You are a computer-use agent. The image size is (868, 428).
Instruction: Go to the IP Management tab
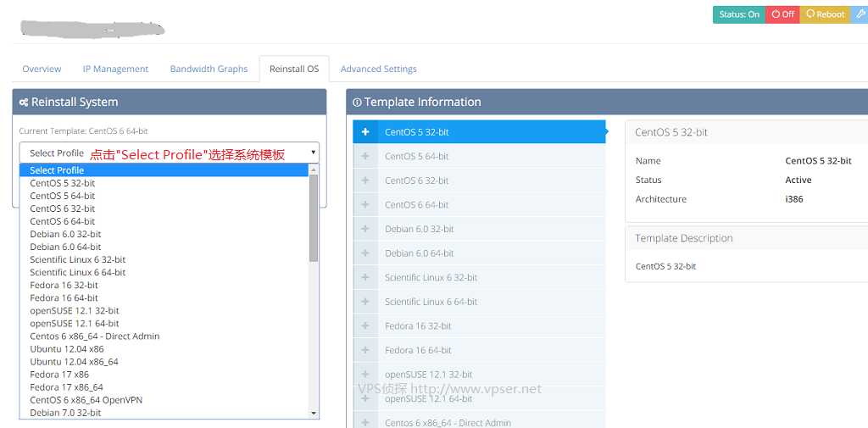pyautogui.click(x=115, y=69)
